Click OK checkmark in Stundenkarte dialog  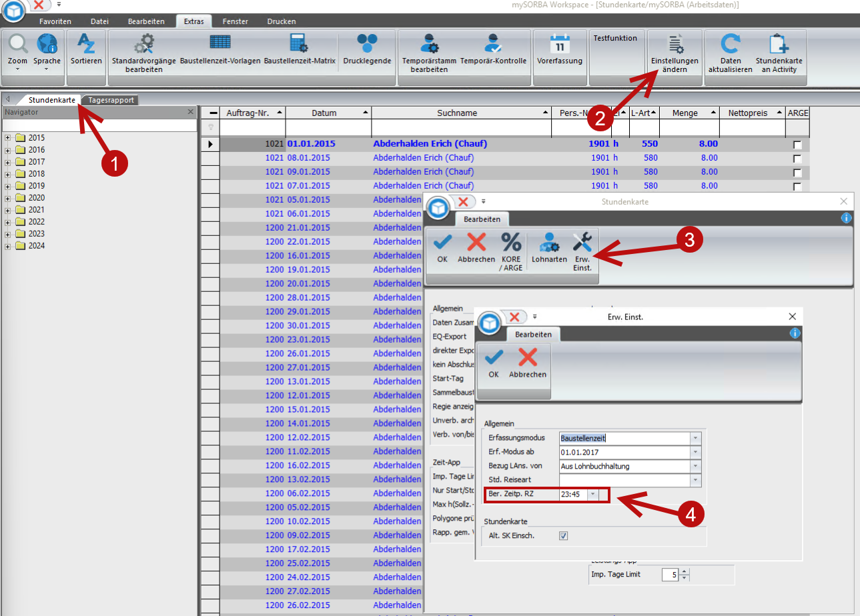(x=442, y=247)
